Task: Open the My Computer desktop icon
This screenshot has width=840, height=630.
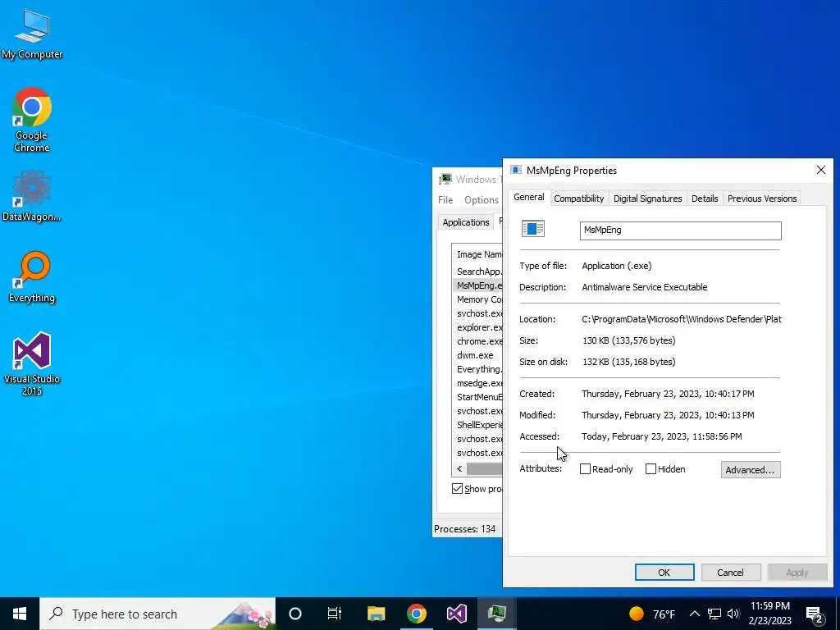Action: pyautogui.click(x=32, y=34)
